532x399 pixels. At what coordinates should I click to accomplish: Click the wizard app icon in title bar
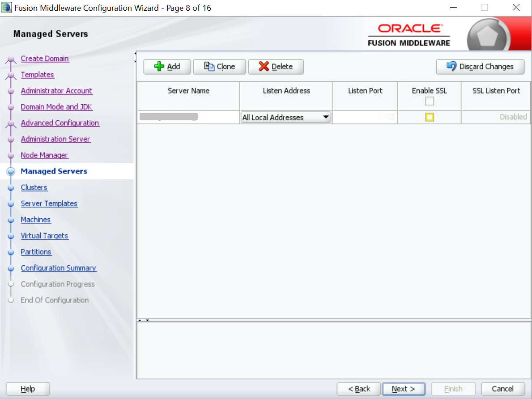click(x=6, y=8)
